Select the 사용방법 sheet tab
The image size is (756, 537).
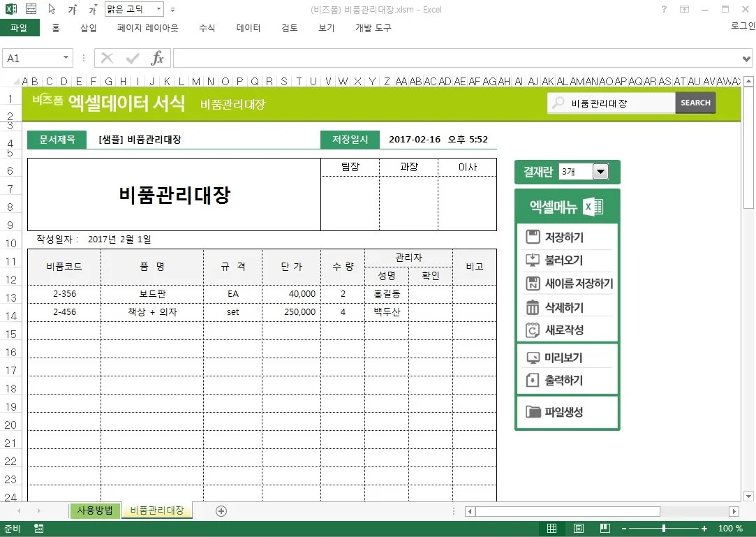[94, 510]
